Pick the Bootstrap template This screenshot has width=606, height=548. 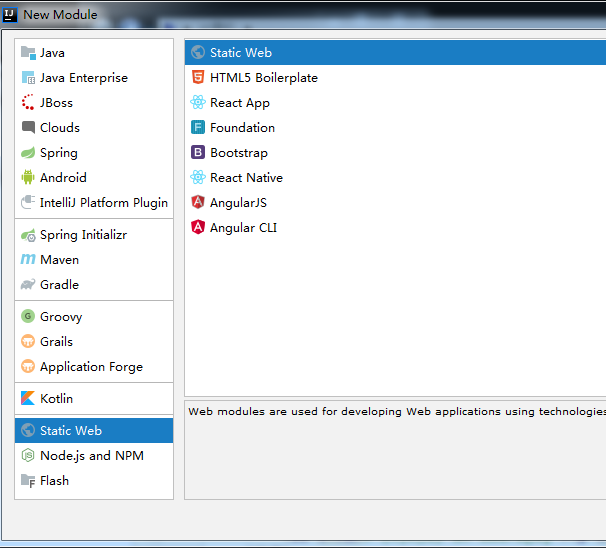395,153
